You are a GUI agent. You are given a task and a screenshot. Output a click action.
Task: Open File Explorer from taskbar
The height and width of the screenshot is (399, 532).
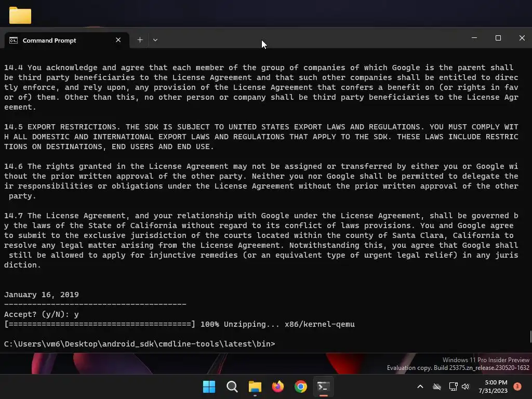255,387
